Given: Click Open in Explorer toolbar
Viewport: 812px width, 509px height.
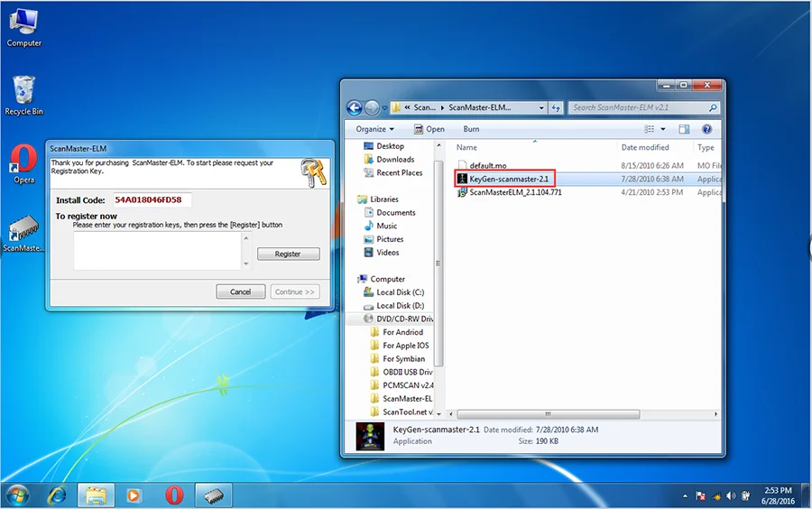Looking at the screenshot, I should [429, 129].
